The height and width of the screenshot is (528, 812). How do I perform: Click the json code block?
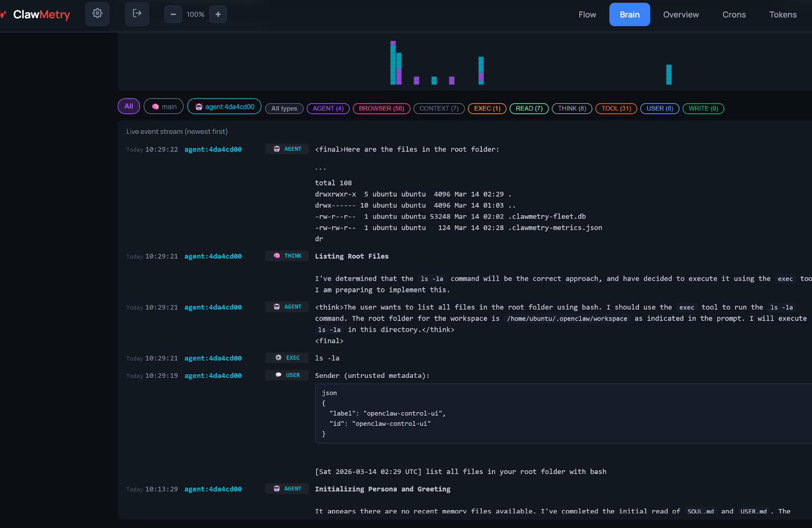563,414
